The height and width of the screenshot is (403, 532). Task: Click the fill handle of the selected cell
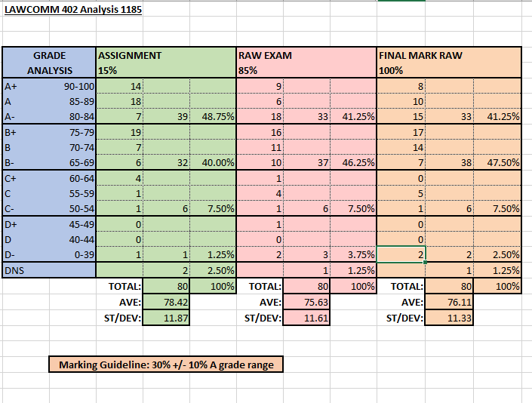(x=426, y=262)
